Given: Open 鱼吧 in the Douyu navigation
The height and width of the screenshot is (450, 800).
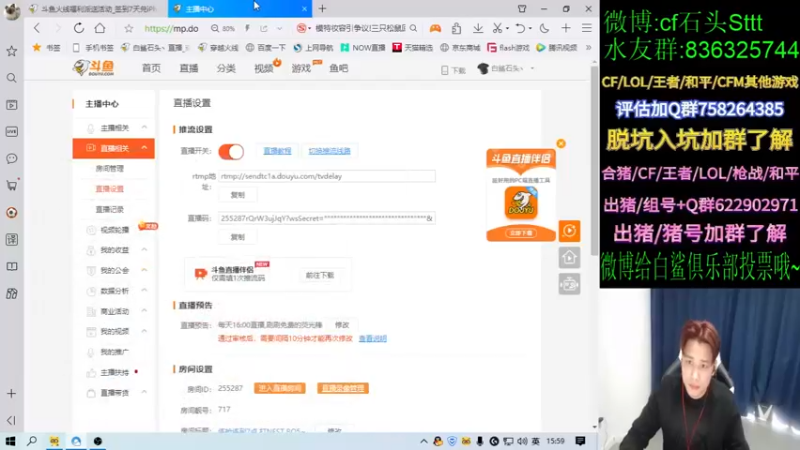Looking at the screenshot, I should pyautogui.click(x=339, y=68).
